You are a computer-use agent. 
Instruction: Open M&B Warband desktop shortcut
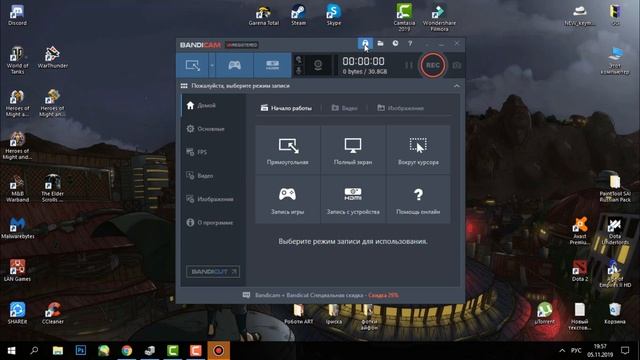coord(17,188)
